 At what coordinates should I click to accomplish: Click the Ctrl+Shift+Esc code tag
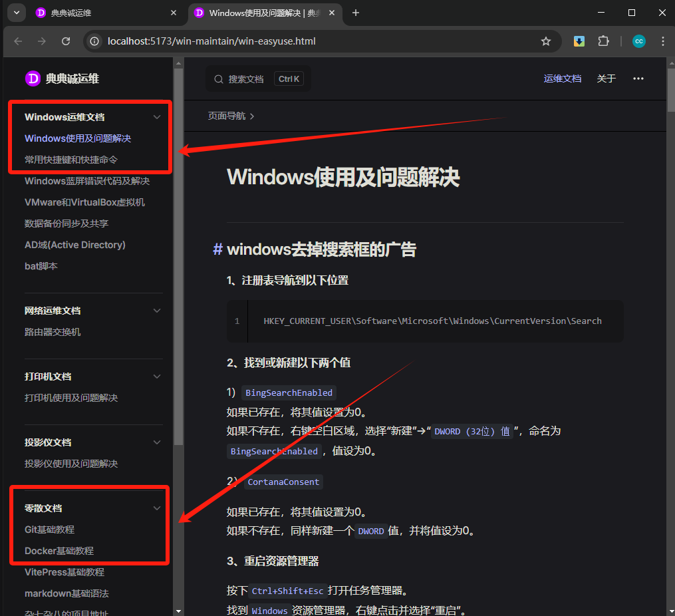[x=287, y=591]
